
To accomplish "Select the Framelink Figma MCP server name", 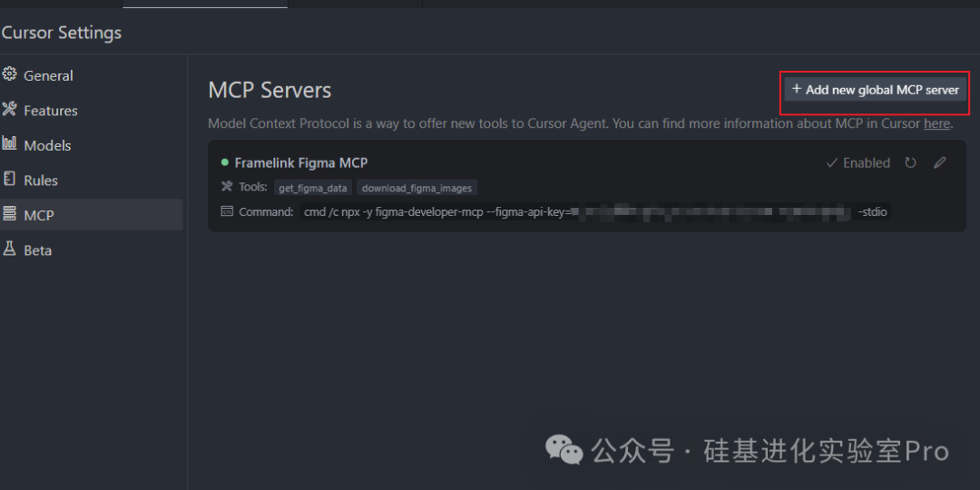I will (x=300, y=163).
